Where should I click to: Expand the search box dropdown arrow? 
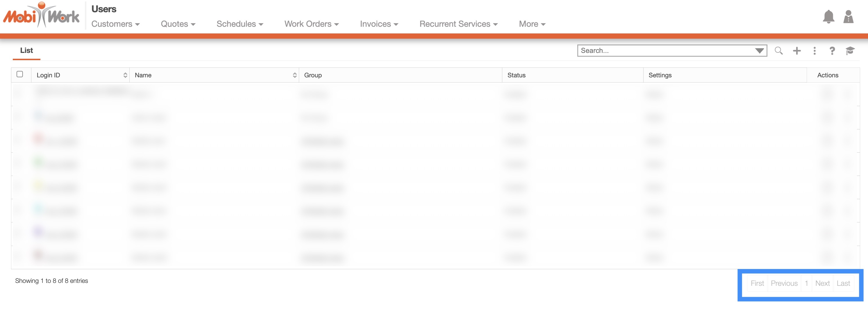(759, 51)
